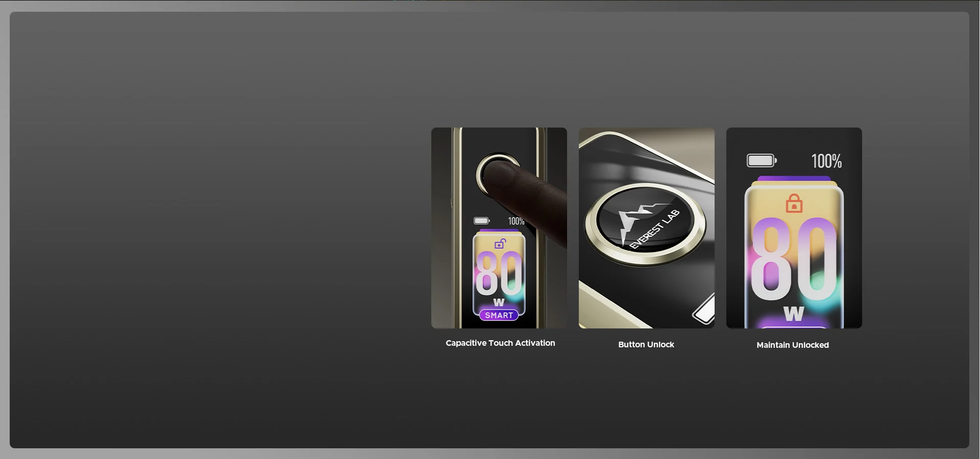The width and height of the screenshot is (980, 459).
Task: Click the large W letter below the big 80
Action: (794, 314)
